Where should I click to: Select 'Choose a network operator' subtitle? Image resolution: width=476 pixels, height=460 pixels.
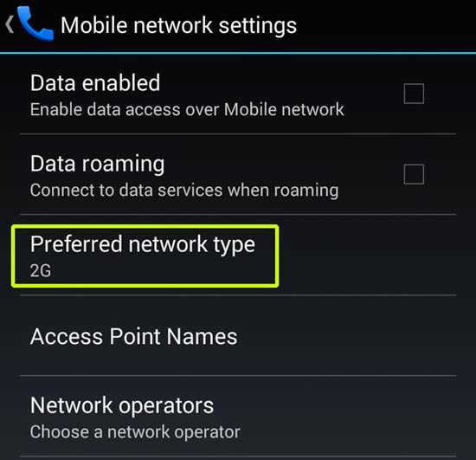tap(135, 431)
